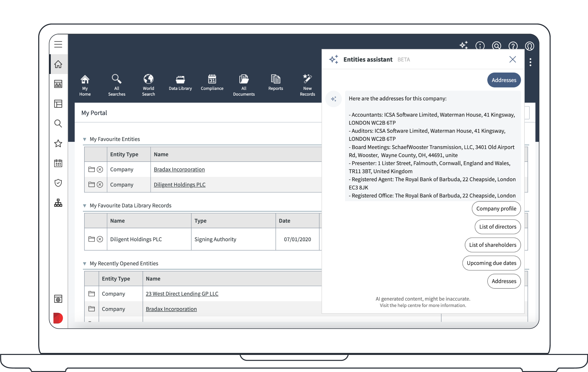Open the Compliance menu item
This screenshot has height=372, width=588.
click(x=212, y=83)
